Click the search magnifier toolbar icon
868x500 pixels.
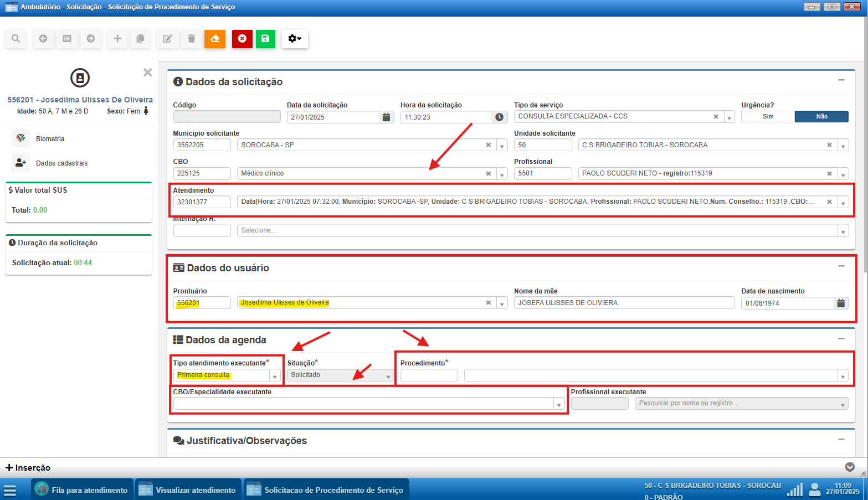(x=16, y=39)
